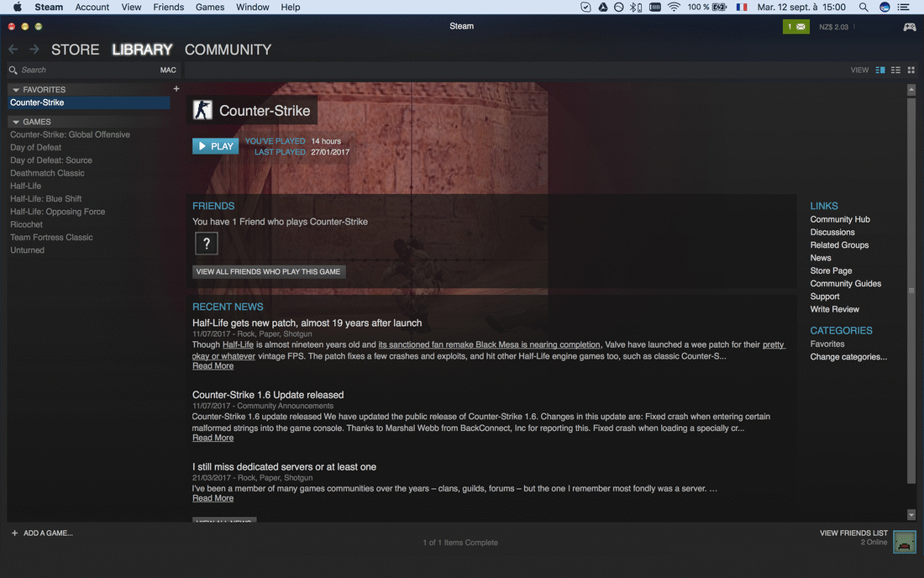Open Google Drive menu bar icon
Image resolution: width=924 pixels, height=578 pixels.
(603, 7)
